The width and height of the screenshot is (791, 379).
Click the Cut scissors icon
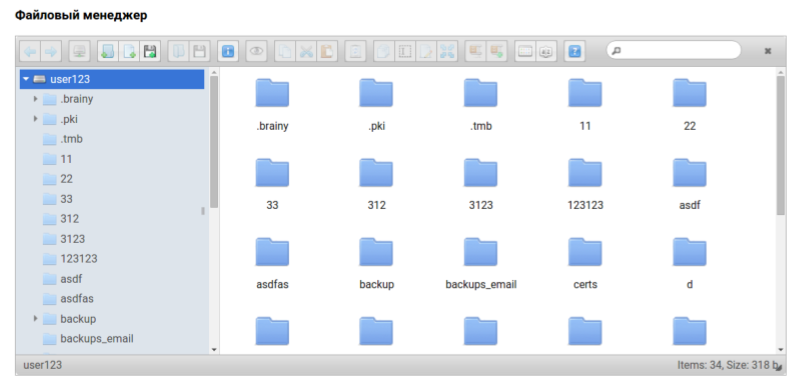306,51
